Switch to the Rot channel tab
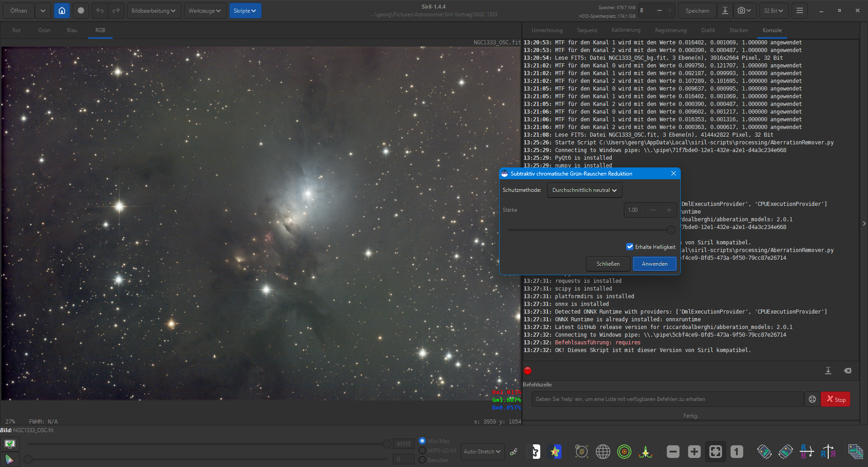 tap(16, 30)
